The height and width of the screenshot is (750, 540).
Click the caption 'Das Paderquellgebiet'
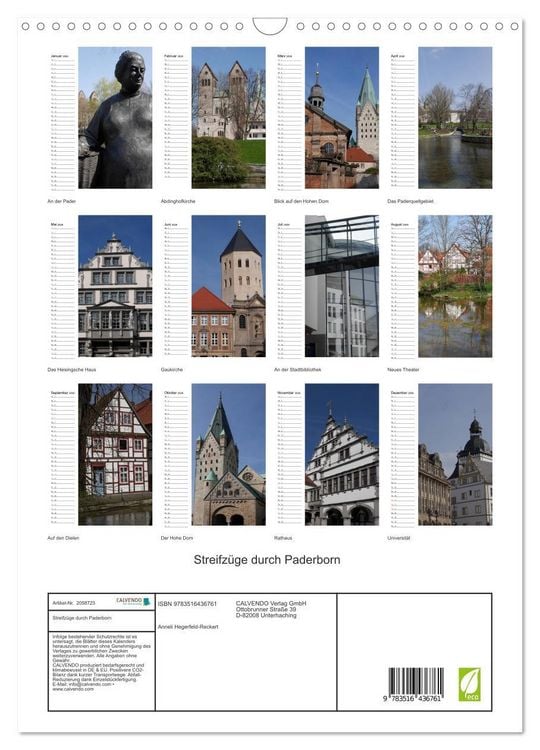(410, 201)
